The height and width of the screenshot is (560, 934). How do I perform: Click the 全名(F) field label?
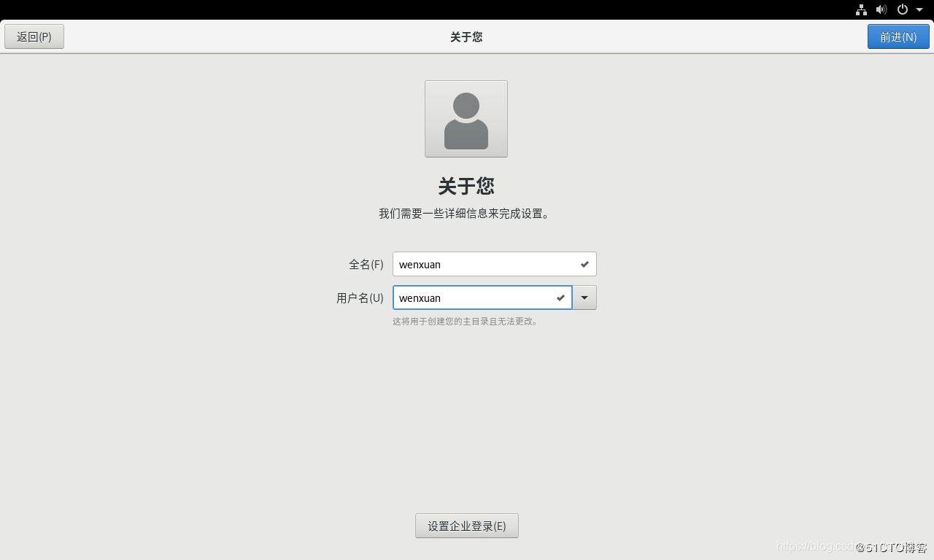pos(366,264)
